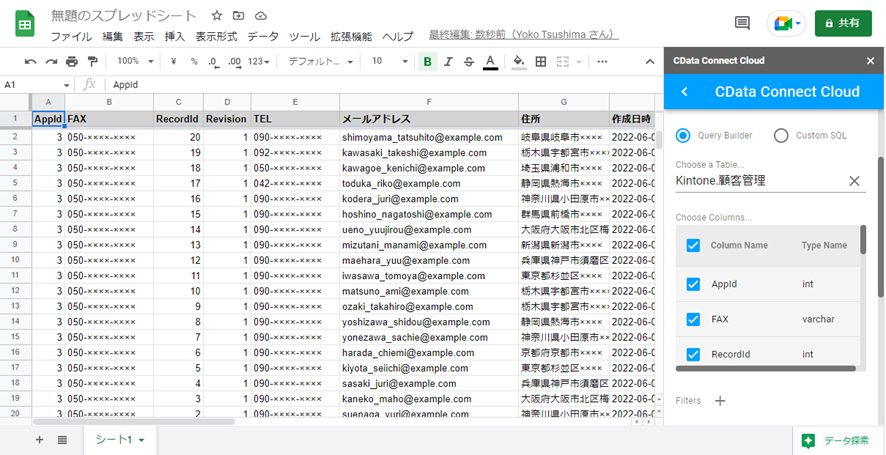The height and width of the screenshot is (455, 886).
Task: Collapse the menus with the caret
Action: pyautogui.click(x=650, y=62)
